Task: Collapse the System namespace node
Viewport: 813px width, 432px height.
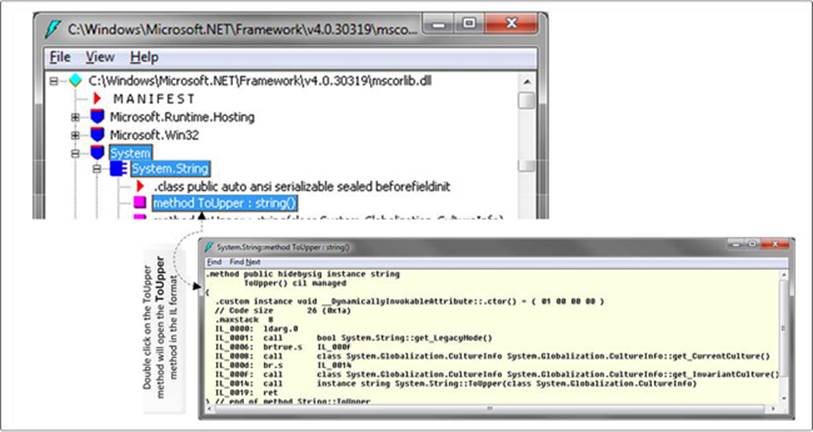Action: (75, 154)
